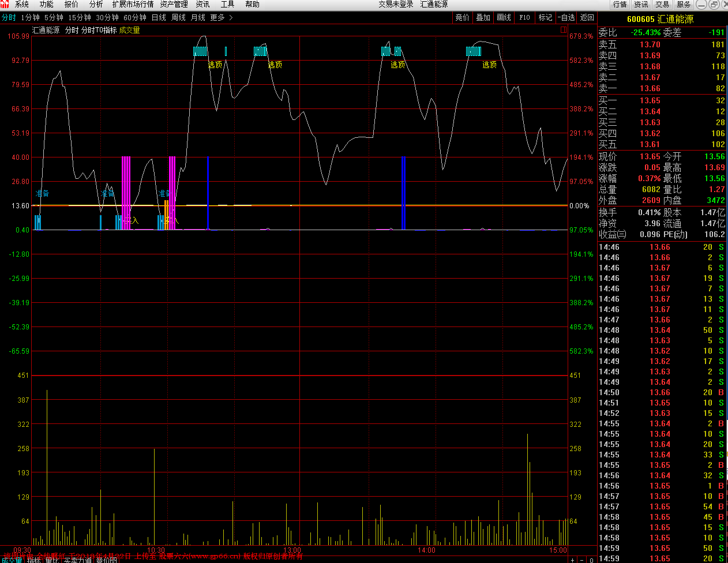The height and width of the screenshot is (563, 728).
Task: Click the minus zoom button at chart bottom
Action: [582, 560]
